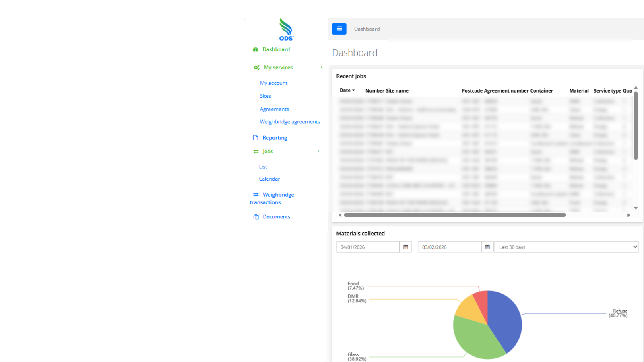644x362 pixels.
Task: Open the start date calendar picker
Action: pos(406,247)
